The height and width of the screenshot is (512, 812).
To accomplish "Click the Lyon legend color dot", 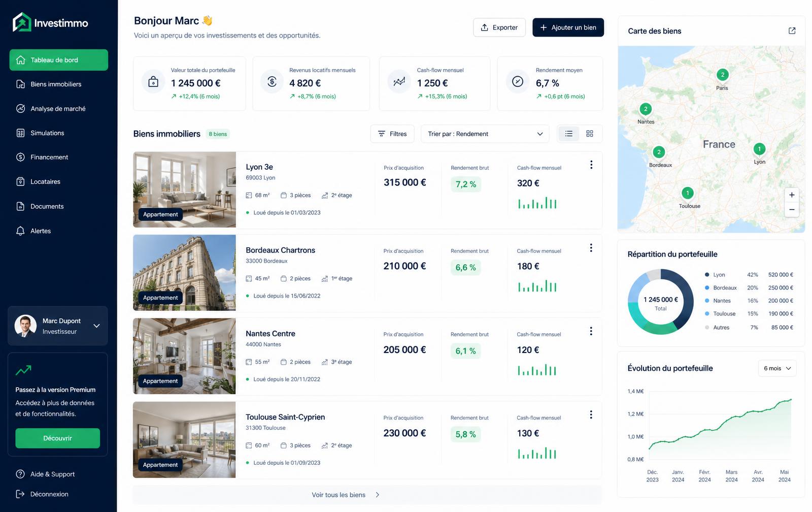I will 707,275.
